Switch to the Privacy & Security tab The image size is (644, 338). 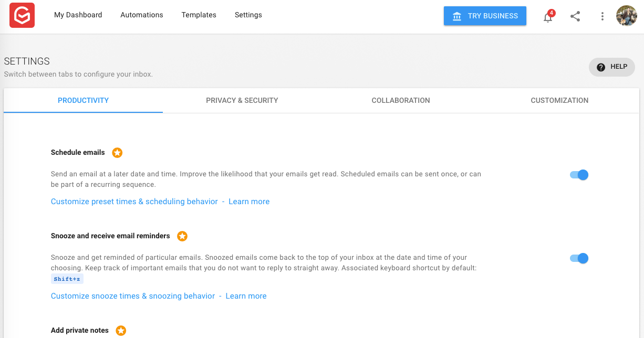[x=242, y=100]
